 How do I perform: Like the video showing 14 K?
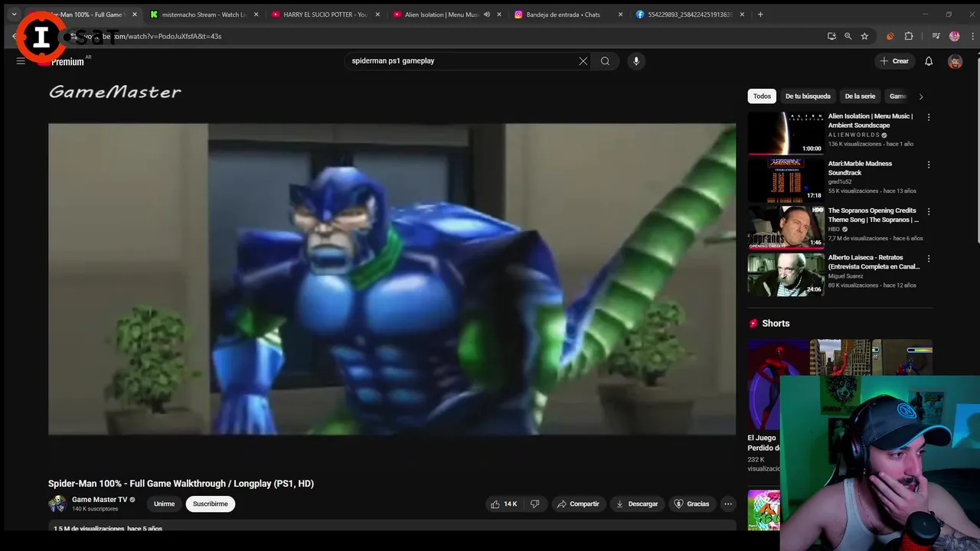[x=504, y=504]
